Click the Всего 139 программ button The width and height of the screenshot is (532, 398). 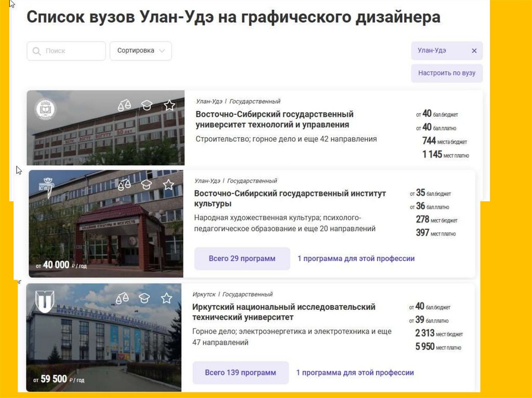pyautogui.click(x=241, y=373)
